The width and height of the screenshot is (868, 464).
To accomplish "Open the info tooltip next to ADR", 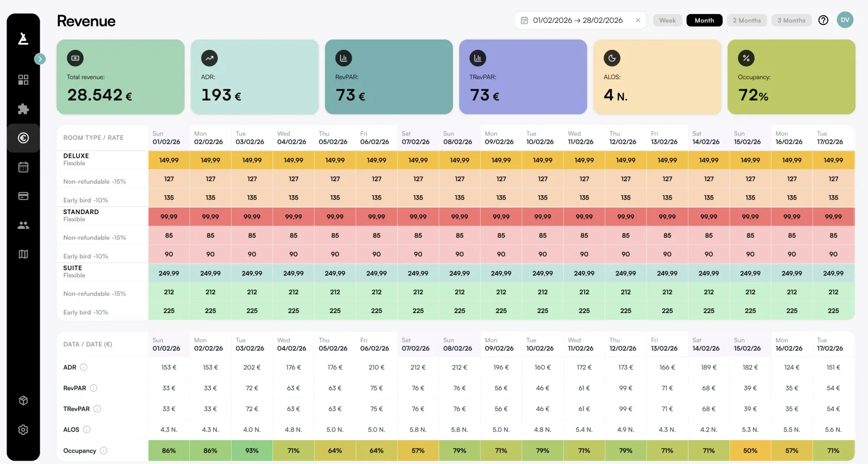I will (x=83, y=367).
